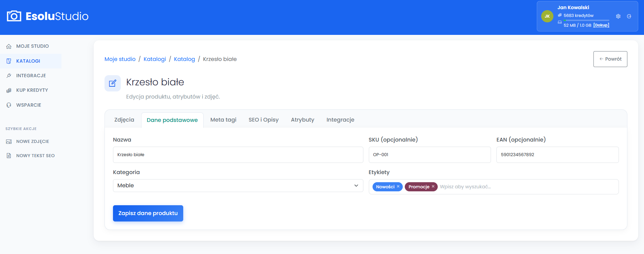Click the Nazwa input field
Viewport: 644px width, 254px height.
pyautogui.click(x=238, y=155)
